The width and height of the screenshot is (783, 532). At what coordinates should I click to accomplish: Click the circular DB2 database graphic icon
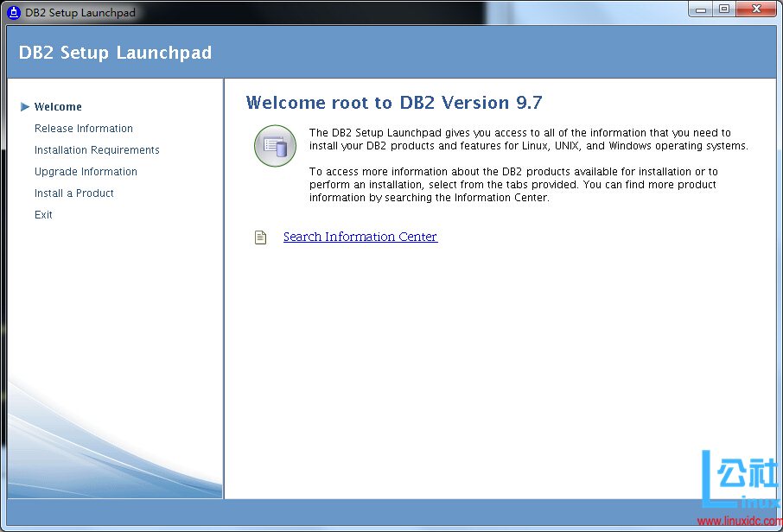coord(274,146)
